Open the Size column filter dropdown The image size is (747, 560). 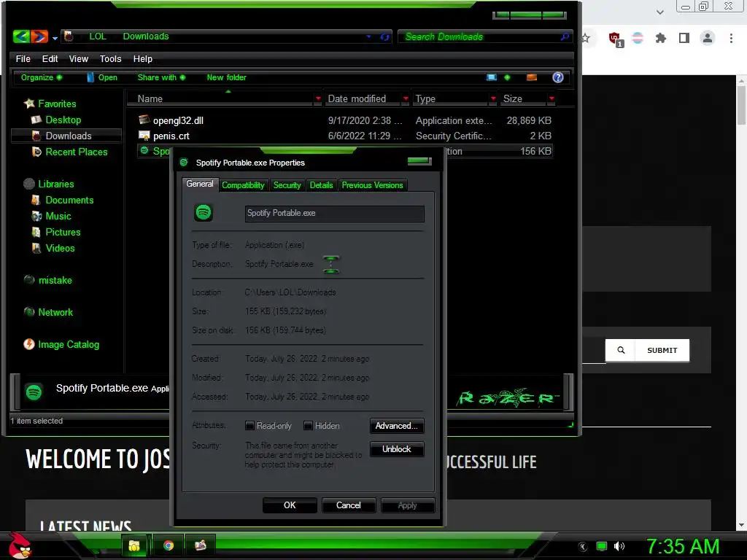click(551, 98)
